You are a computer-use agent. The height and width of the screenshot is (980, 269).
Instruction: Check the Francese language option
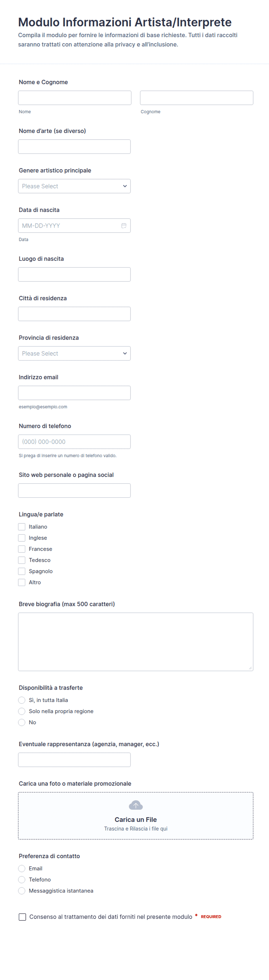pyautogui.click(x=22, y=549)
